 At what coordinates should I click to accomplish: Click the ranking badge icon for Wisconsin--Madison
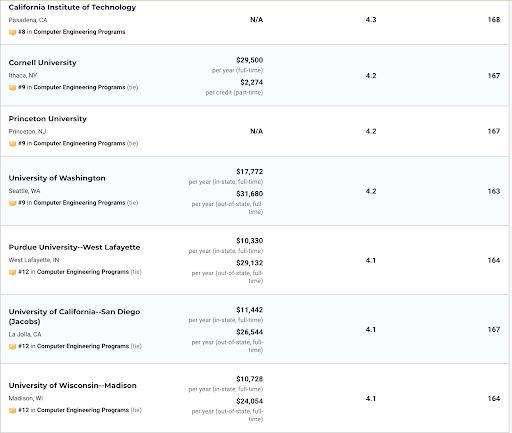(12, 410)
